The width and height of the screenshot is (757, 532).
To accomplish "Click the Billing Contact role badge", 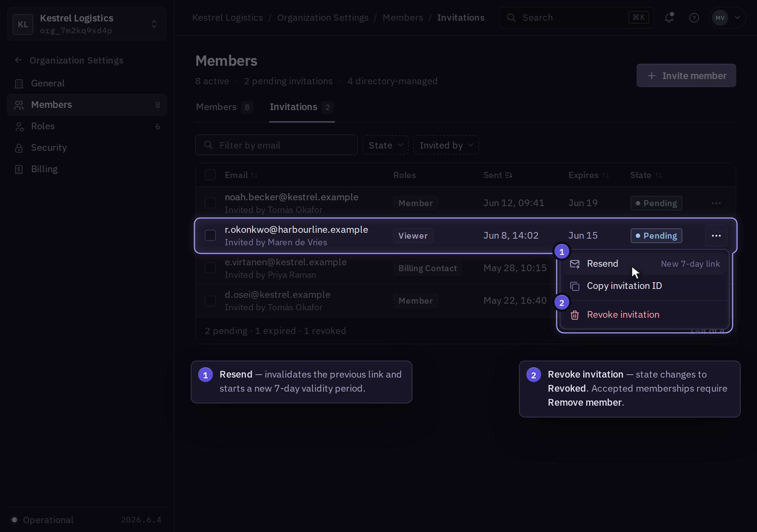I will pyautogui.click(x=427, y=268).
